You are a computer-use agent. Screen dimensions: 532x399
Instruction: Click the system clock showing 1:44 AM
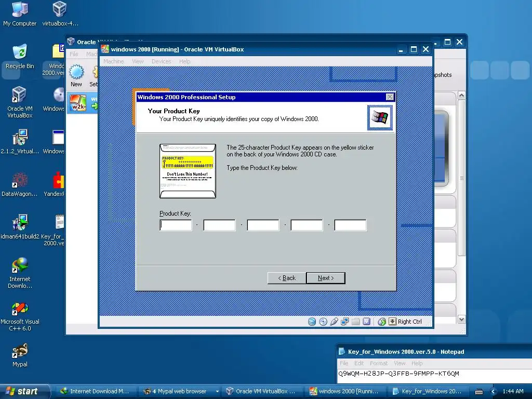tap(513, 391)
